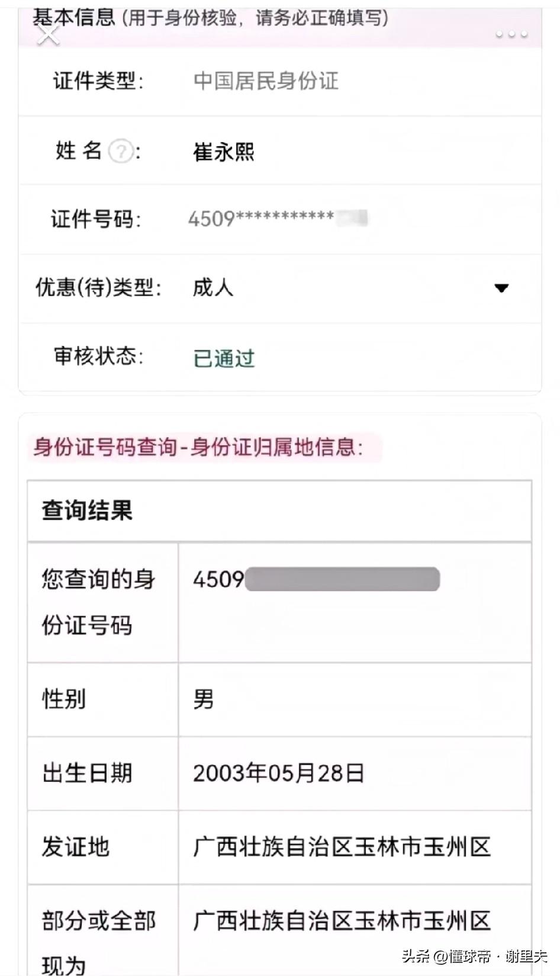Tap the green 已通过 review status

224,358
